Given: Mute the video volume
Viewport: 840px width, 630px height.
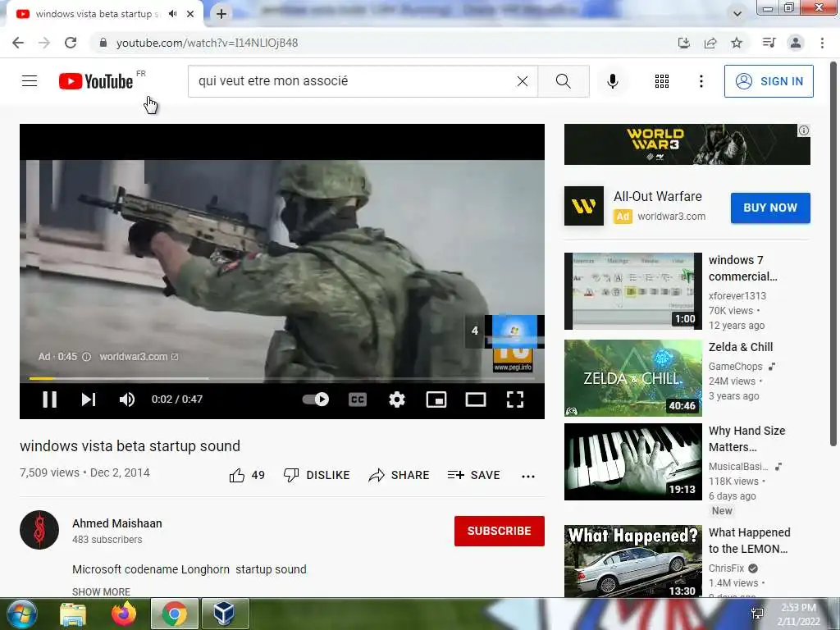Looking at the screenshot, I should [x=127, y=399].
